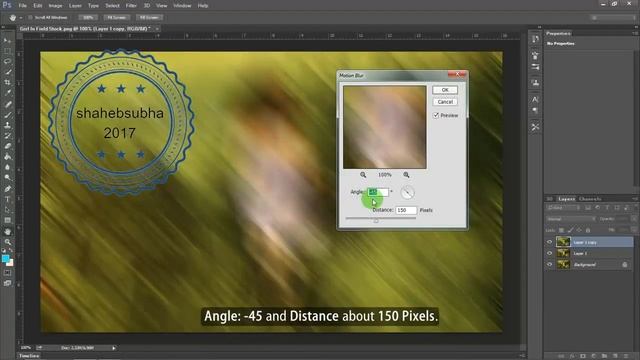Click Cancel in Motion Blur dialog
The height and width of the screenshot is (360, 640).
445,102
